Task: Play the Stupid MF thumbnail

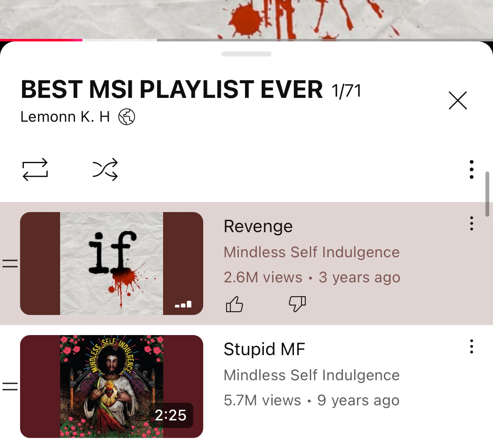Action: 112,387
